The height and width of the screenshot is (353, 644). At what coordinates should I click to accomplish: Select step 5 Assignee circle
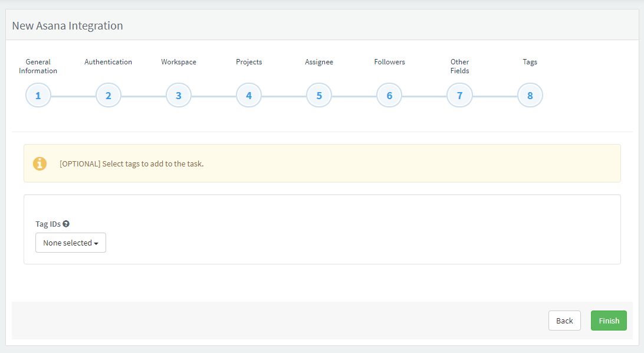[319, 96]
